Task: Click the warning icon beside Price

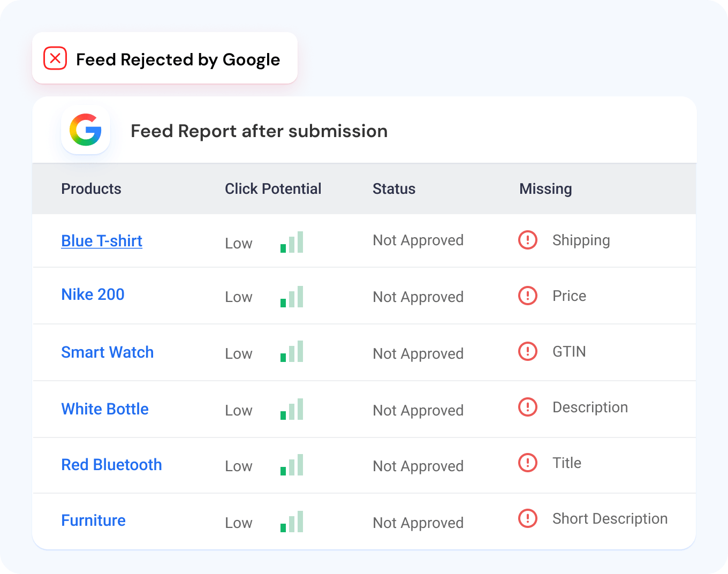Action: coord(528,296)
